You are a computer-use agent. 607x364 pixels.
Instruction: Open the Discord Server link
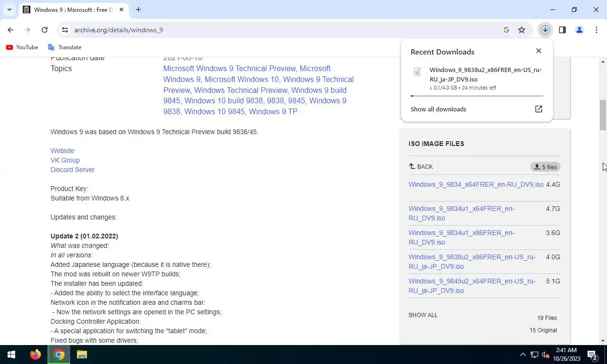click(72, 170)
